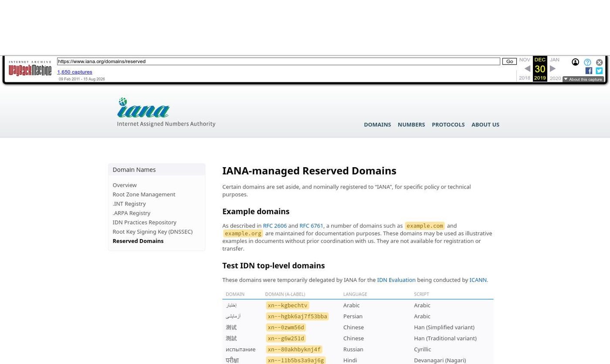The height and width of the screenshot is (364, 610).
Task: Click the IANA logo
Action: click(x=166, y=112)
